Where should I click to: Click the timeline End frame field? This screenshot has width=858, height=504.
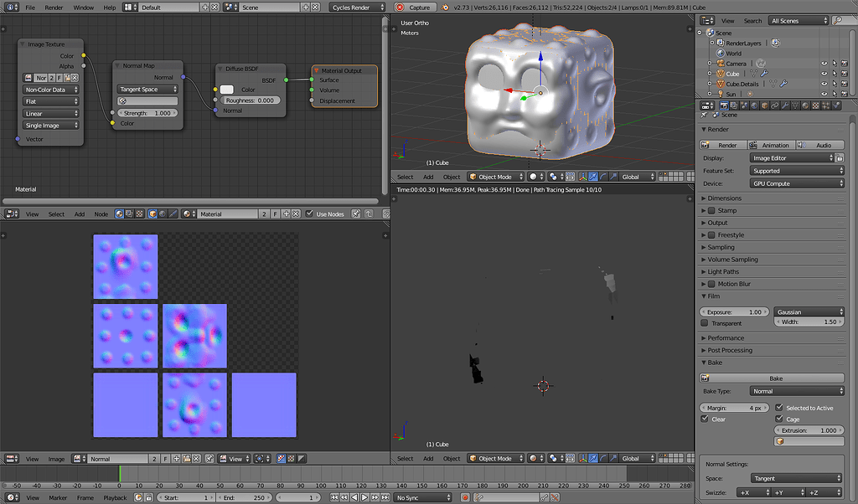(246, 498)
